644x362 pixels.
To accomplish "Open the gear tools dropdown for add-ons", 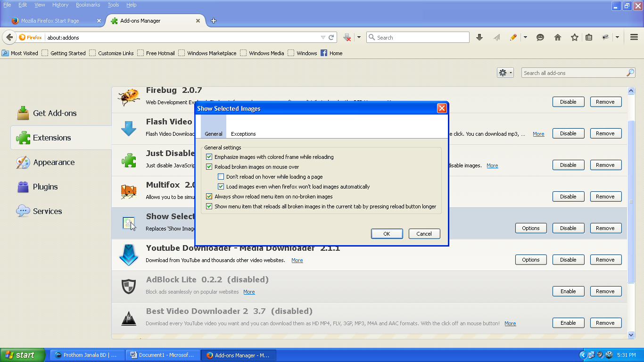I will pyautogui.click(x=505, y=73).
